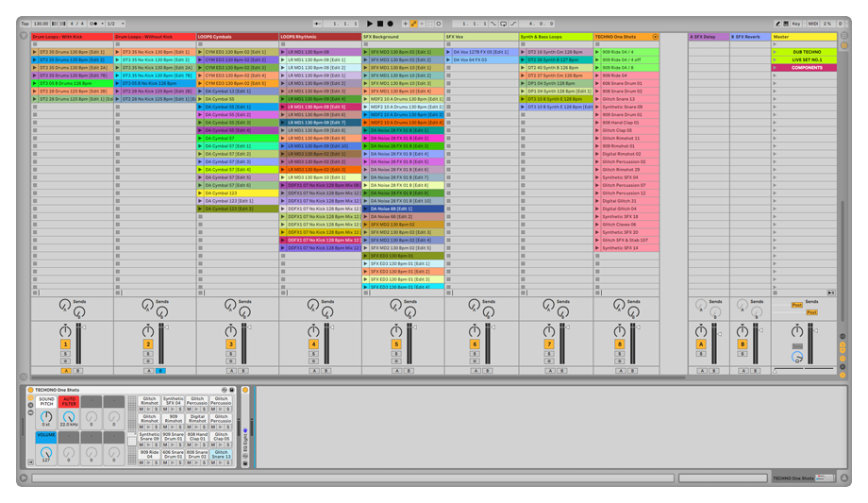The width and height of the screenshot is (868, 503).
Task: Launch the DA Cymbal 57 clip
Action: [200, 139]
